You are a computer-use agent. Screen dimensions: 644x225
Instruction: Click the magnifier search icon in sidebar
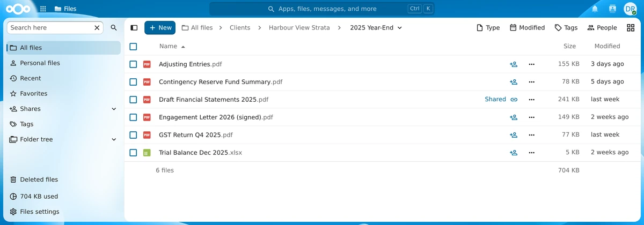(114, 27)
